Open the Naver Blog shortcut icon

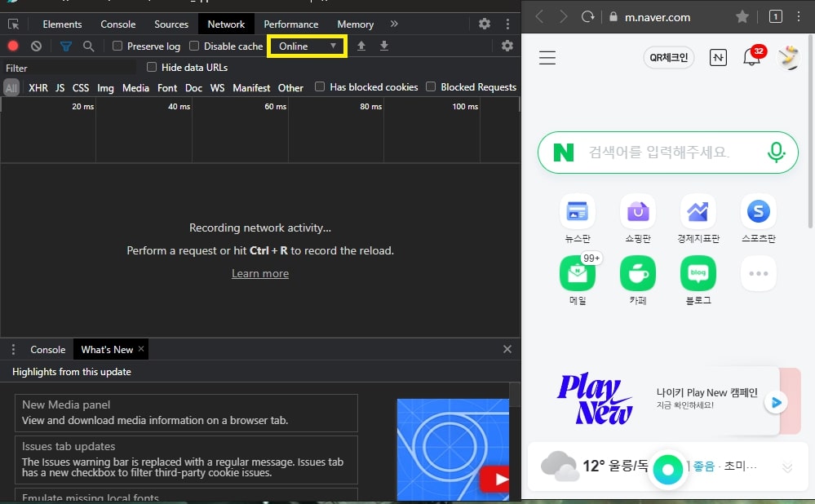698,274
